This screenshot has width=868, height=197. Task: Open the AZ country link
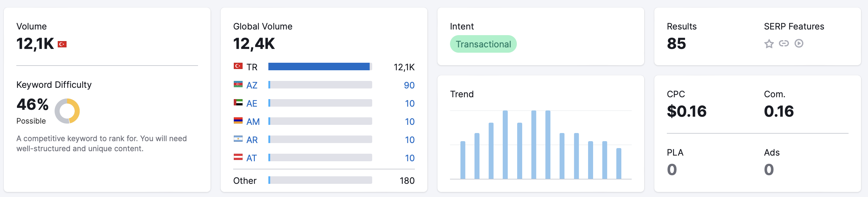point(252,85)
